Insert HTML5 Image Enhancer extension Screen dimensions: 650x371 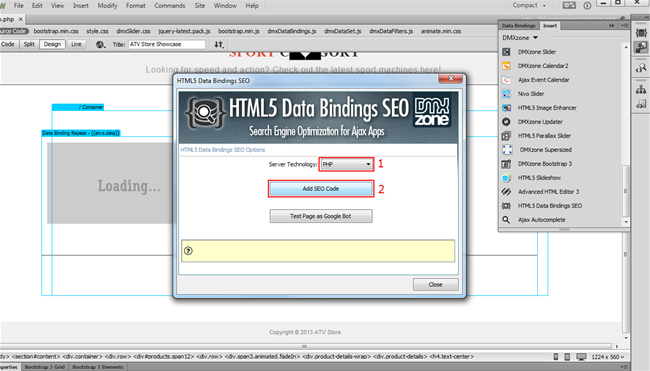pyautogui.click(x=547, y=108)
